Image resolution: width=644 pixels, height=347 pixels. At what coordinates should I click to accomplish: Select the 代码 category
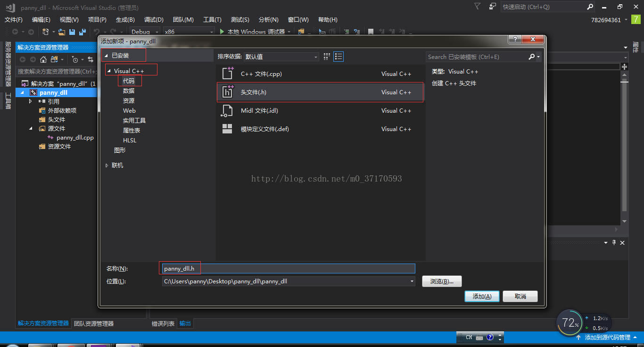(x=129, y=81)
